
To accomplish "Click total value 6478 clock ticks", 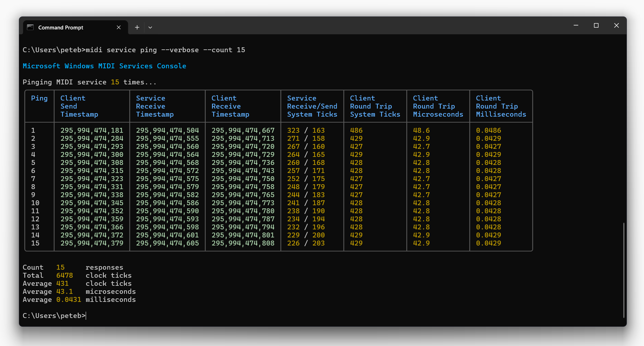I will click(65, 276).
